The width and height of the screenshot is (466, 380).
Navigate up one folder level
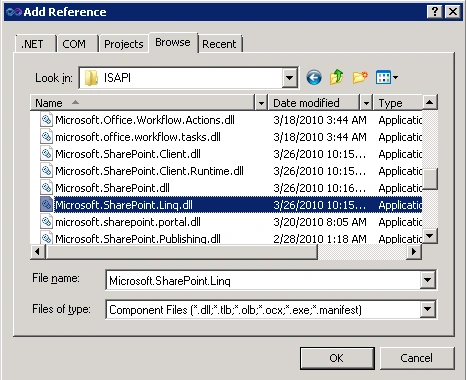tap(337, 78)
